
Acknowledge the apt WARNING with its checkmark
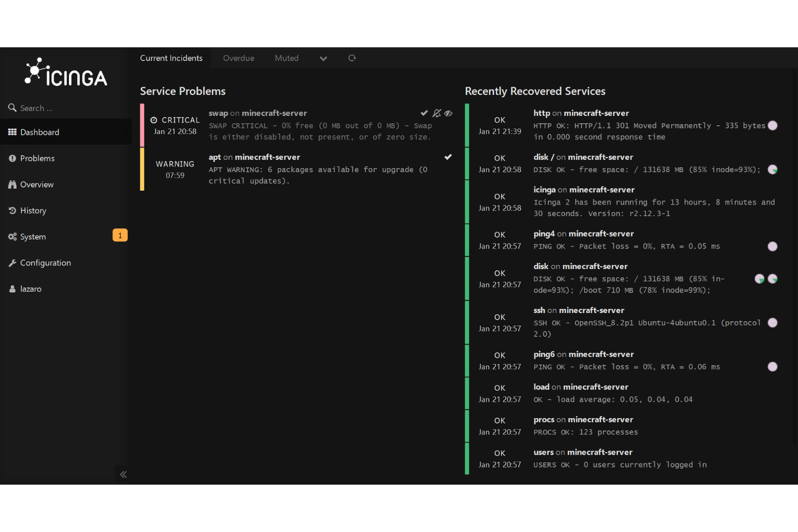point(448,157)
